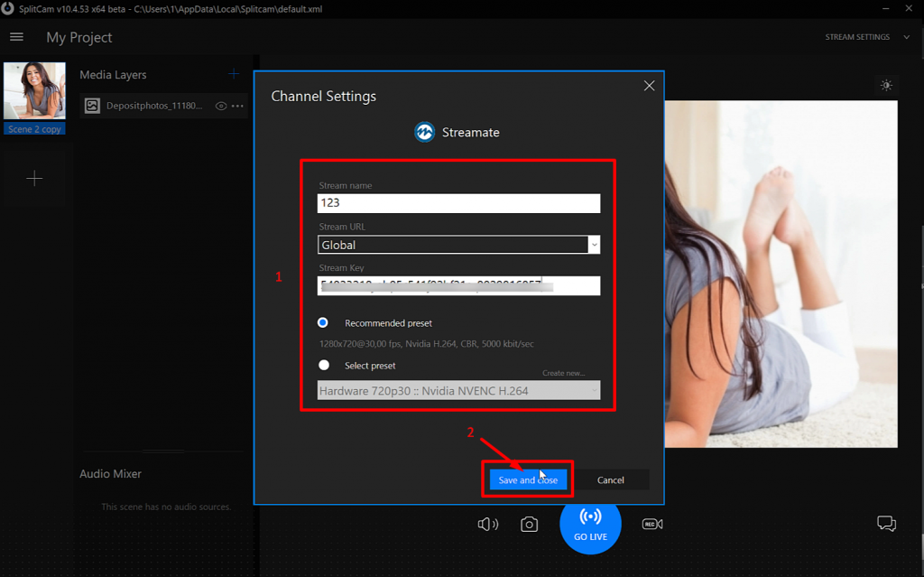Image resolution: width=924 pixels, height=577 pixels.
Task: Open brightness adjustment sun icon
Action: point(886,86)
